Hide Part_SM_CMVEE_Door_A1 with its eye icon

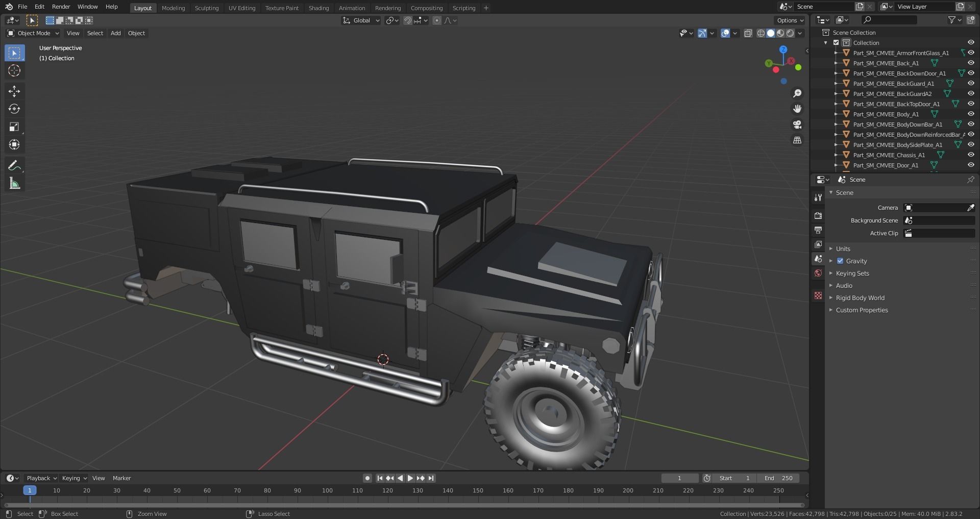pyautogui.click(x=971, y=165)
